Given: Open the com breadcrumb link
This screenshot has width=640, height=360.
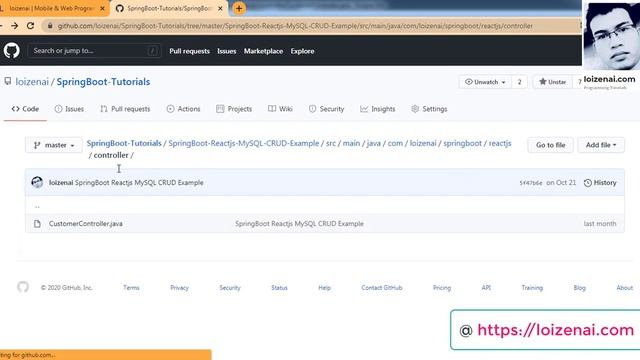Looking at the screenshot, I should point(395,143).
